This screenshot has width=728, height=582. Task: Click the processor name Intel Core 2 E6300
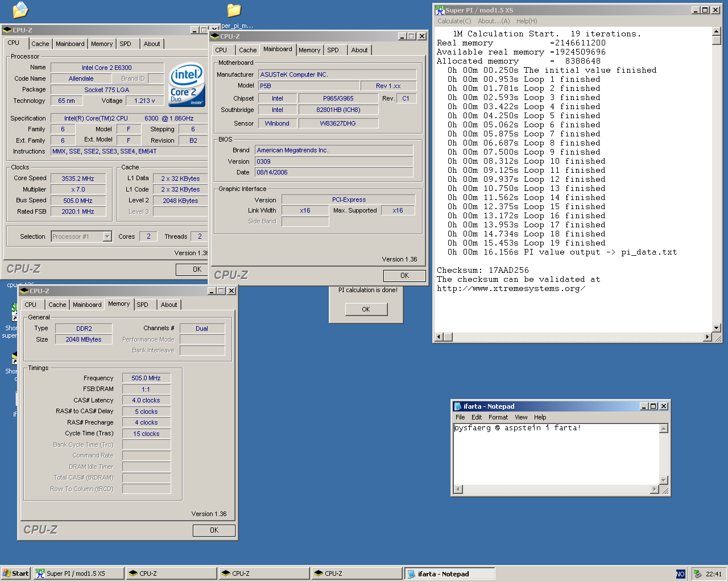107,68
